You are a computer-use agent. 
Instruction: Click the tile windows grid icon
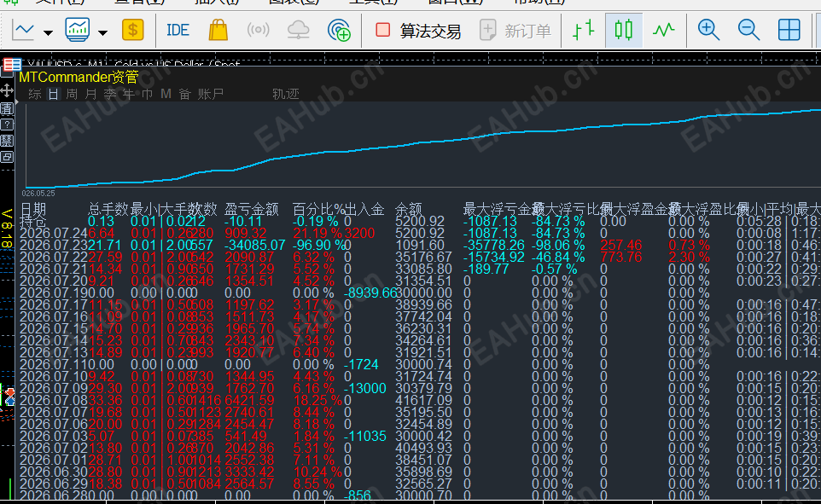tap(789, 30)
